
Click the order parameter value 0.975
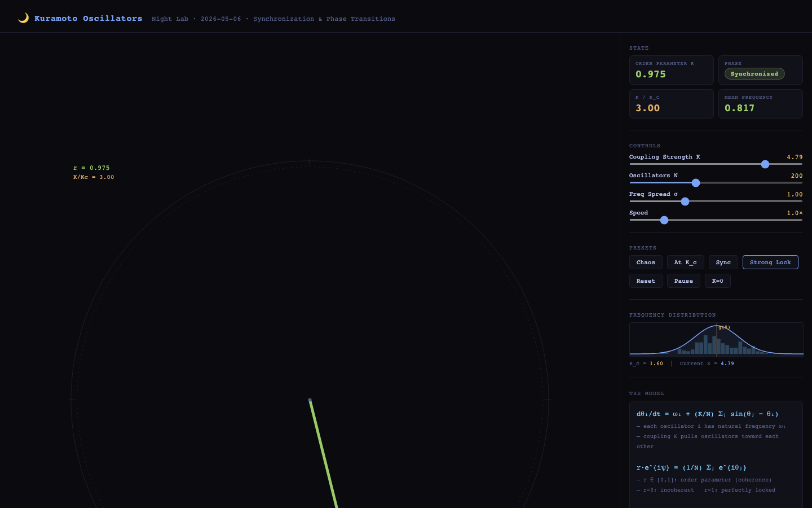[x=651, y=74]
